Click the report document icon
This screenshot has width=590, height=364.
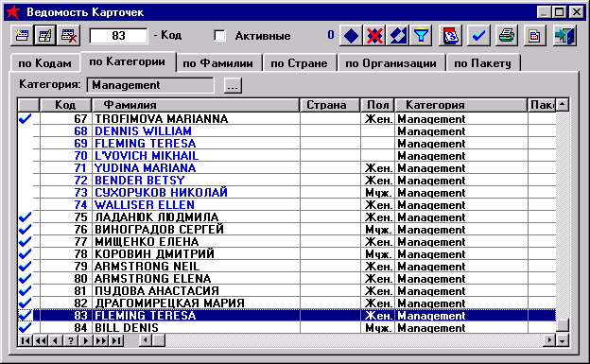coord(535,36)
